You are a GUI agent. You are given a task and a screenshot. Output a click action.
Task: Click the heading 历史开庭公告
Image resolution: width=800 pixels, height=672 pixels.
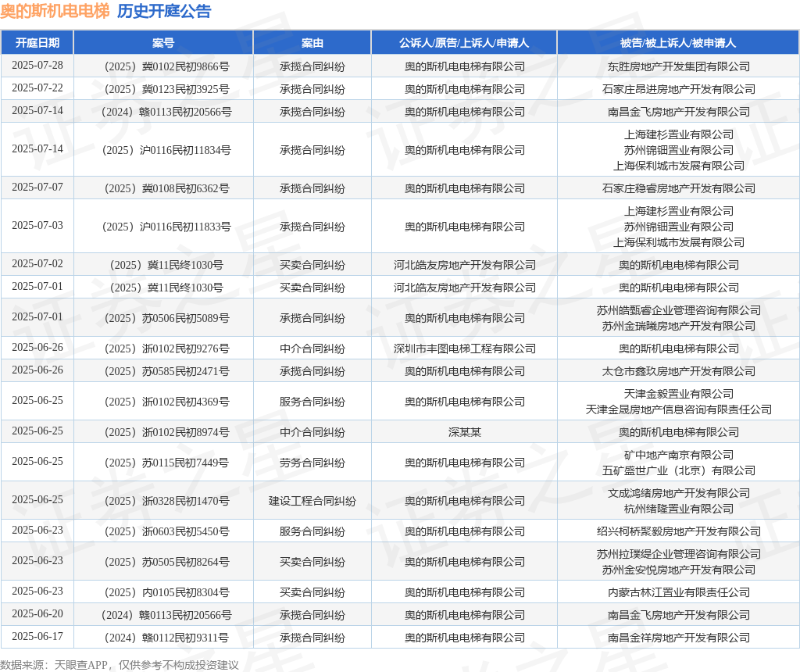click(164, 11)
